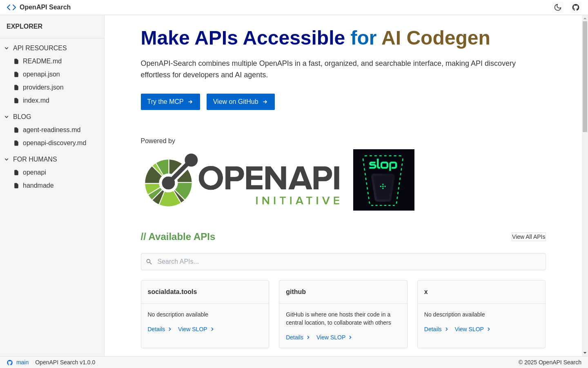Viewport: 588px width, 368px height.
Task: Click the OpenAPI Search title text
Action: pos(45,7)
